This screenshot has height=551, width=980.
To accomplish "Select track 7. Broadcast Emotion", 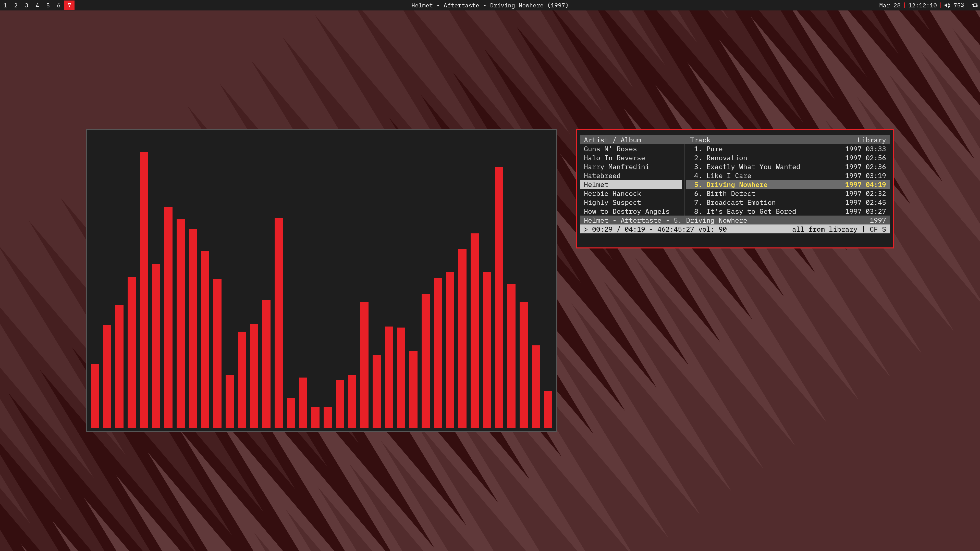I will tap(788, 203).
